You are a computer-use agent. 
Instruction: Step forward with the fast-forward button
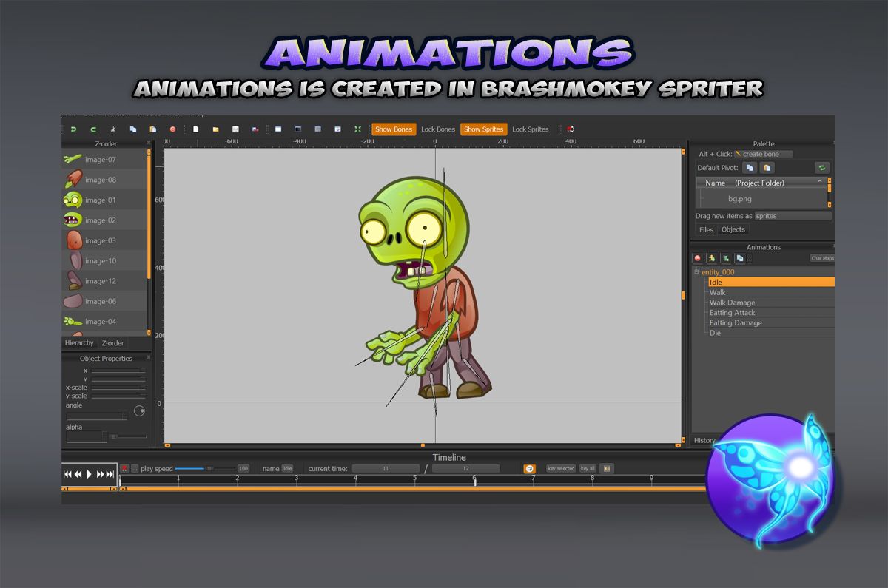(101, 474)
